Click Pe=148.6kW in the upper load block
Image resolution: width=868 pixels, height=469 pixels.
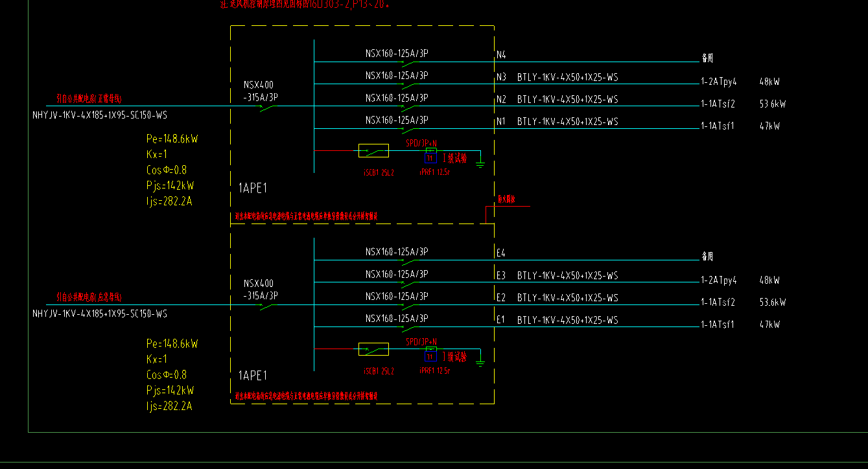click(172, 139)
